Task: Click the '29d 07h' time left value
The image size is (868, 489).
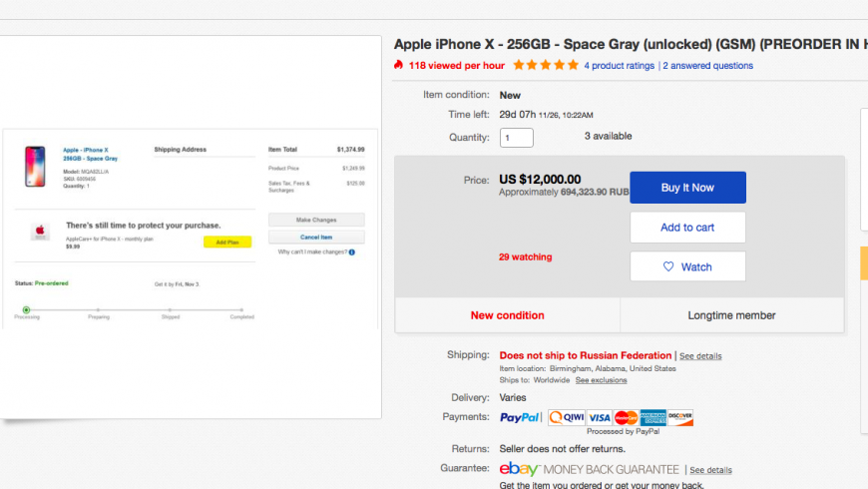Action: click(x=518, y=115)
